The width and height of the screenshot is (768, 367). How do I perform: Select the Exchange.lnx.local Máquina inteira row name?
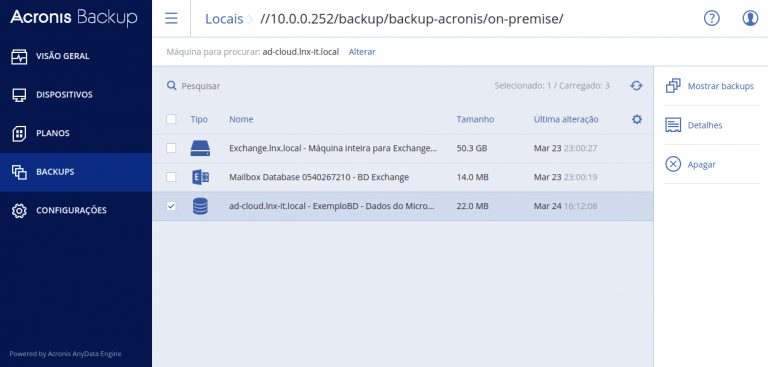[x=333, y=148]
